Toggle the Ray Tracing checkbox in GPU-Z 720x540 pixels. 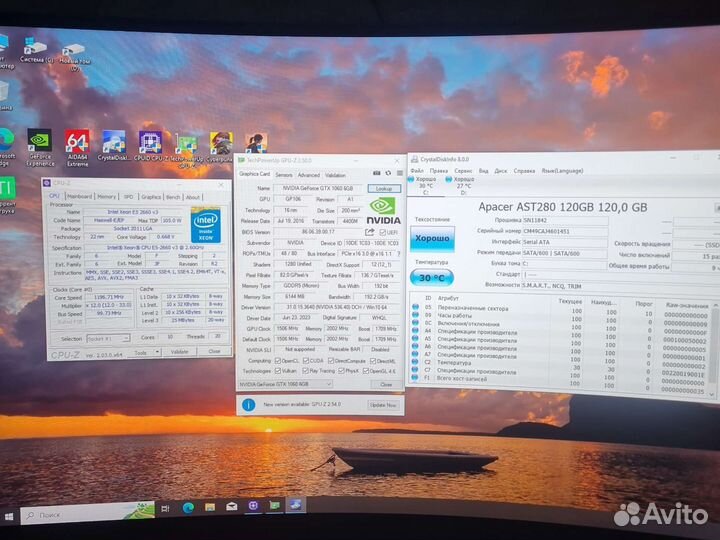point(305,371)
